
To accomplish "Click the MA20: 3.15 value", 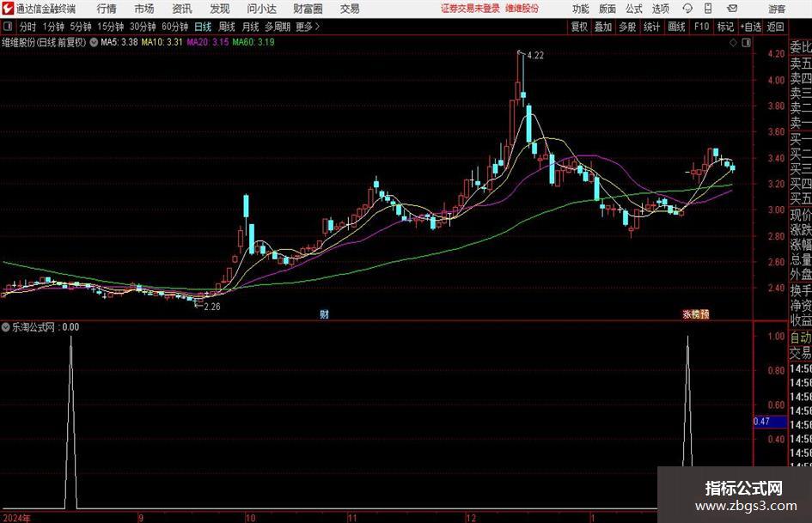I will 208,42.
